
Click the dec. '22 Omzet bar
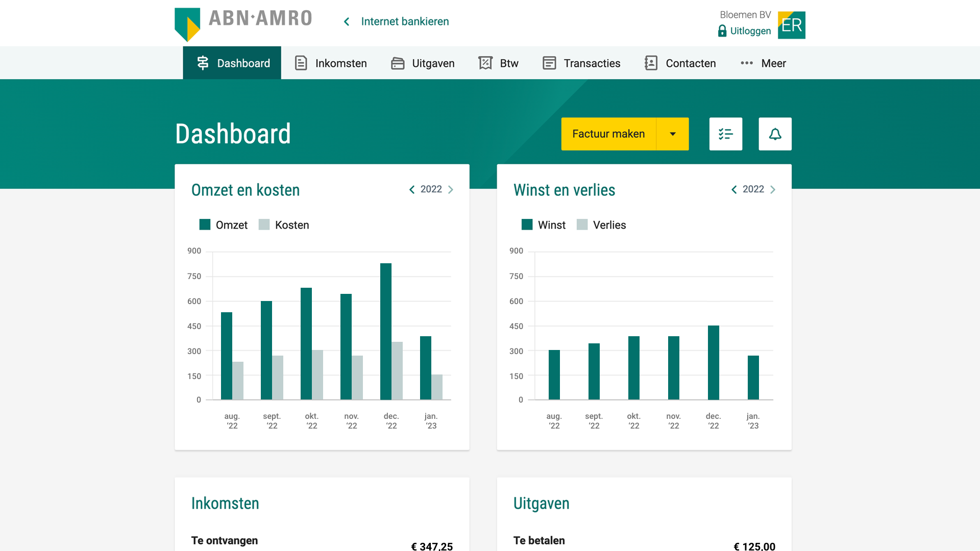(x=386, y=331)
